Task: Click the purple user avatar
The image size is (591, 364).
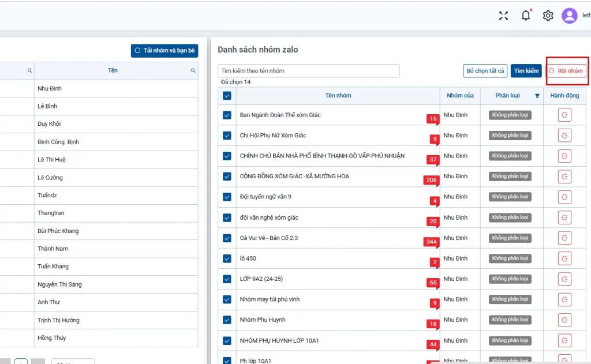Action: pos(569,16)
